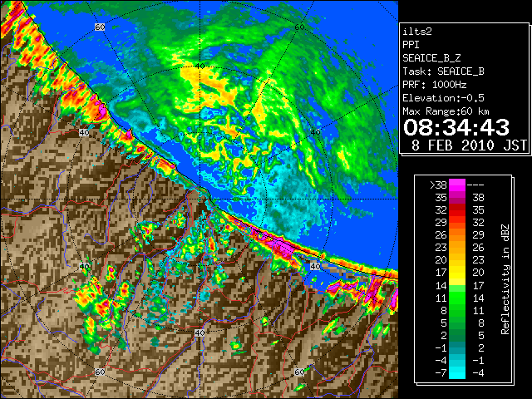The height and width of the screenshot is (399, 532).
Task: Click the 60 range label northwest of the radar
Action: click(100, 27)
